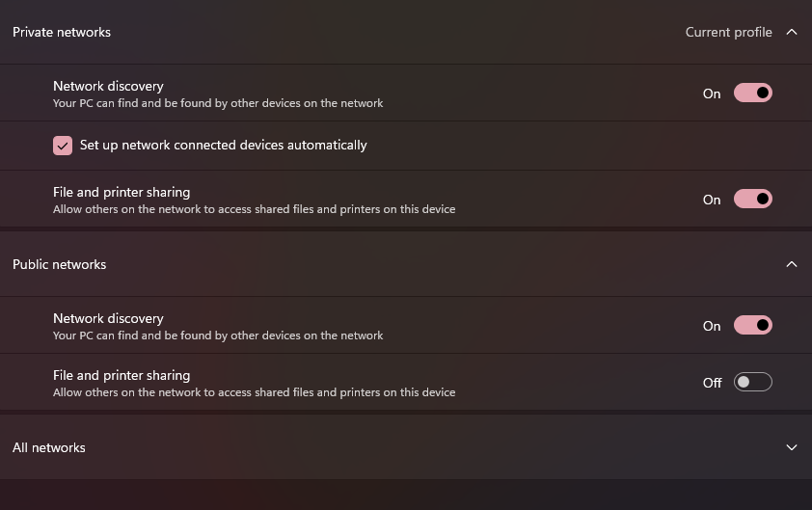The width and height of the screenshot is (812, 510).
Task: Click the Set up network connected devices automatically text
Action: click(223, 146)
